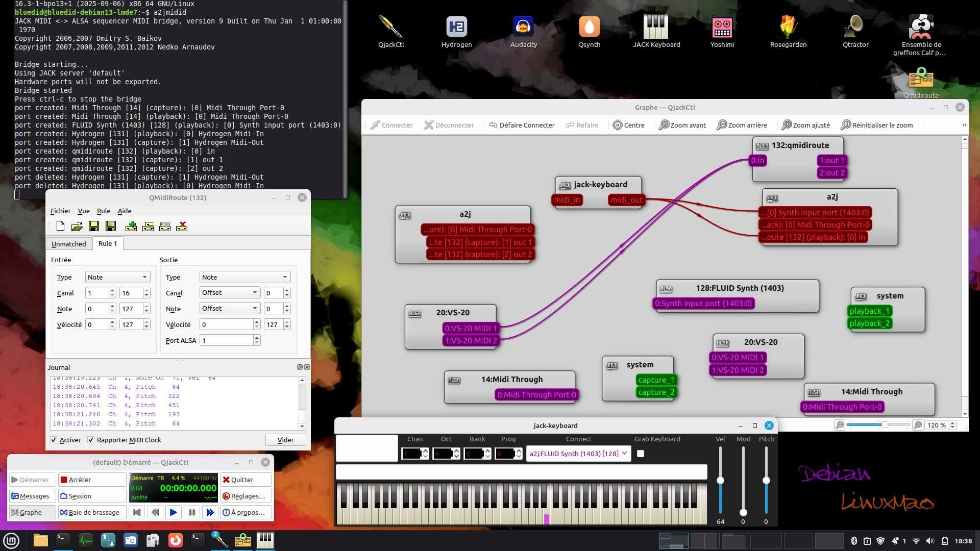The height and width of the screenshot is (551, 980).
Task: Open the Vue menu in QMidiRoute
Action: click(x=83, y=211)
